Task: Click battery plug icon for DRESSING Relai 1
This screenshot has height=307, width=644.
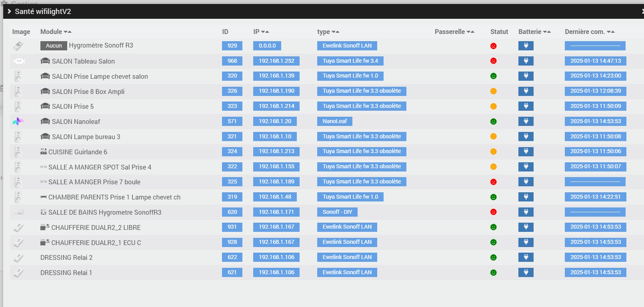Action: point(526,273)
